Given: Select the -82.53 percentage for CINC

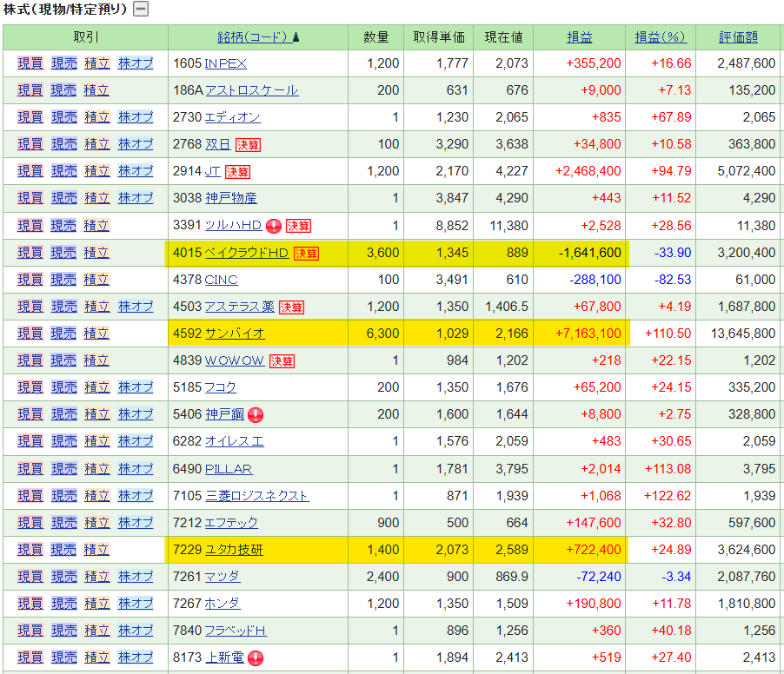Looking at the screenshot, I should (x=673, y=280).
